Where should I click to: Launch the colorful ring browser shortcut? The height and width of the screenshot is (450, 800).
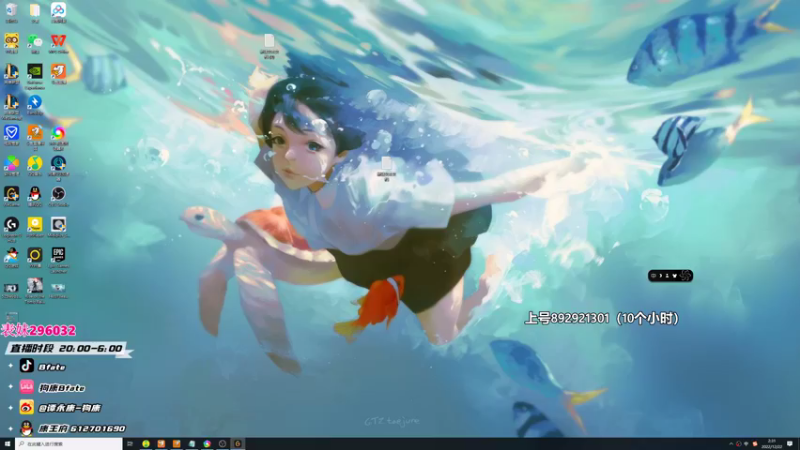coord(58,133)
